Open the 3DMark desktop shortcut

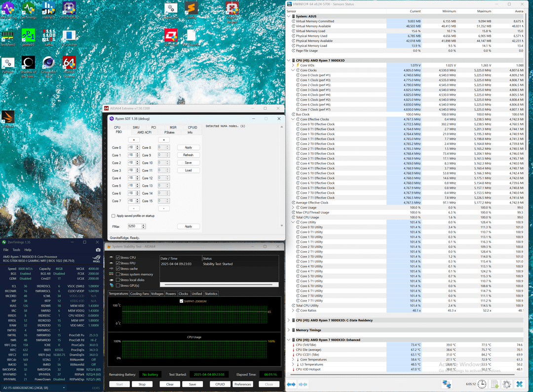click(x=8, y=119)
